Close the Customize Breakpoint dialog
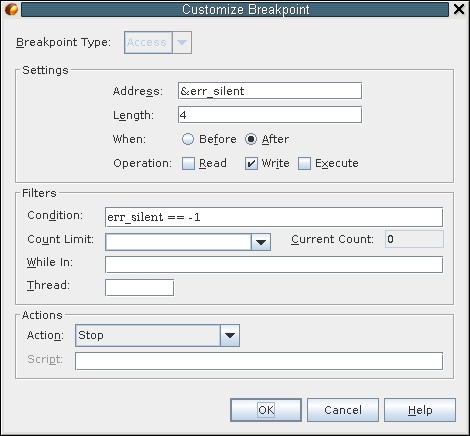 click(x=459, y=9)
